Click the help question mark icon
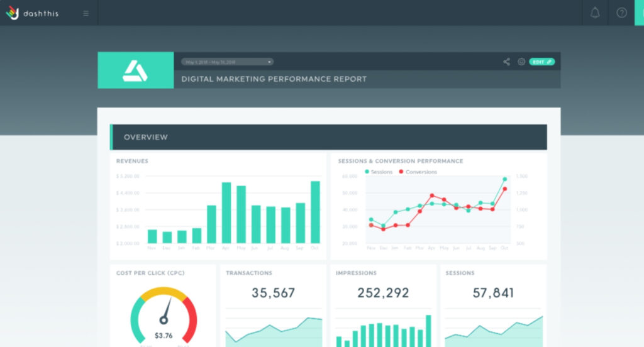Screen dimensions: 644x347 click(621, 13)
